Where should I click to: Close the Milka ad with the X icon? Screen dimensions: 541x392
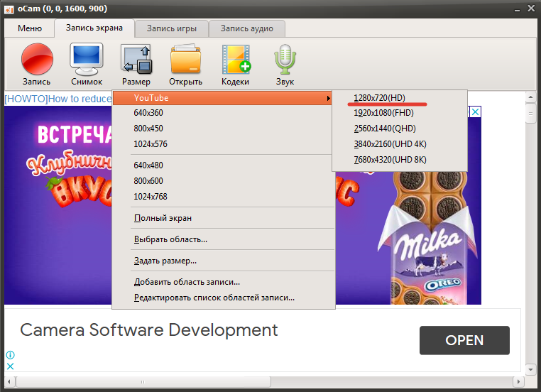click(475, 111)
